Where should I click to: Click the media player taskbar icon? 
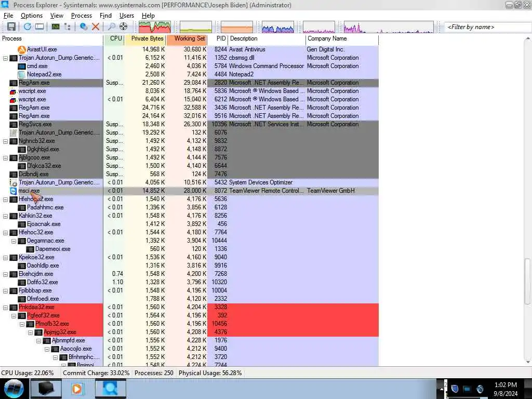click(x=77, y=389)
